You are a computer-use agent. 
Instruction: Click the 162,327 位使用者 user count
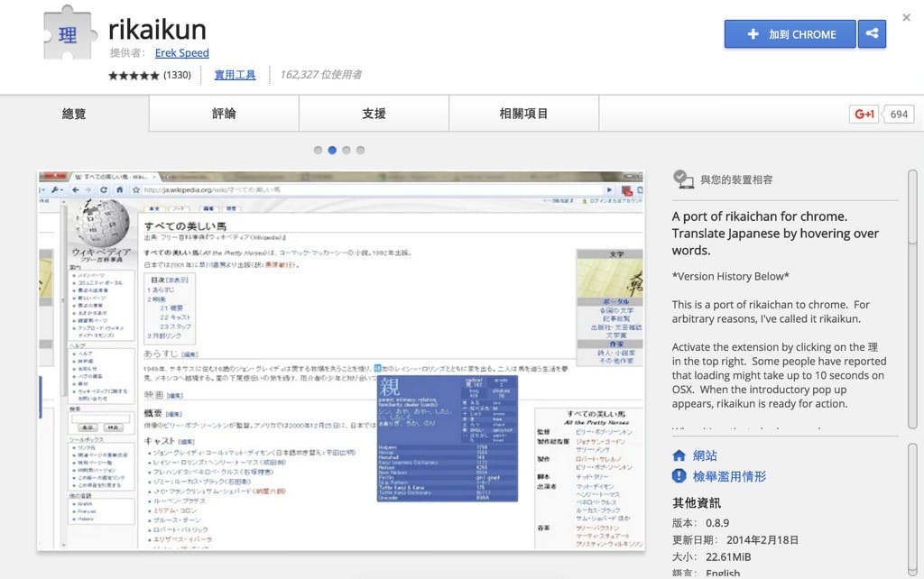coord(321,75)
